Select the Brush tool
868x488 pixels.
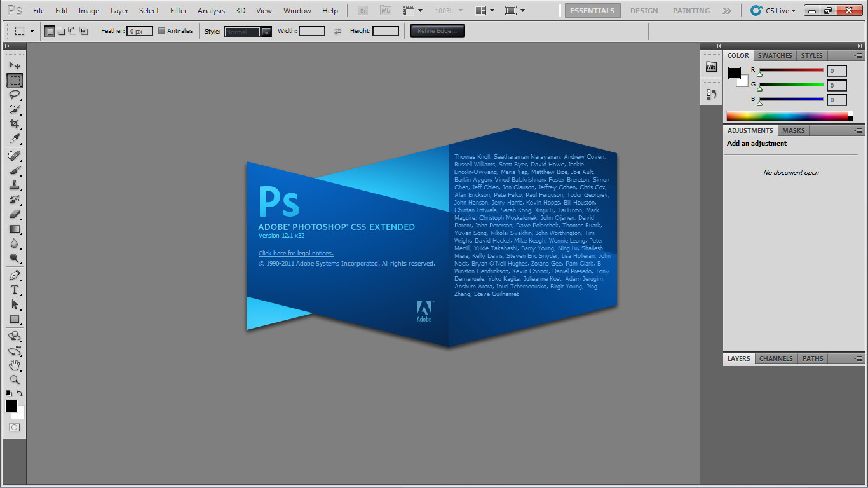coord(15,170)
